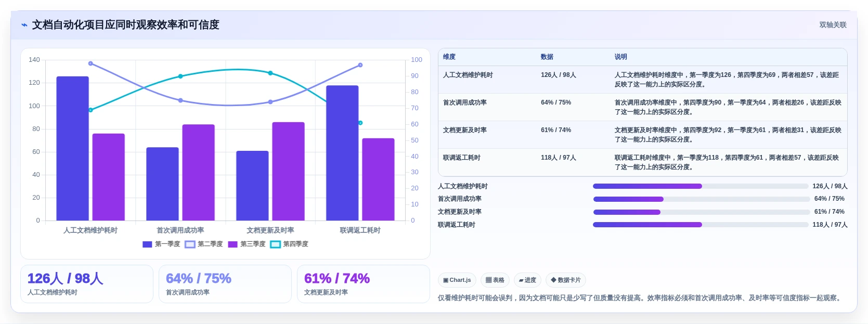Click the blue 第一季度 bar for 联调返工耗时

point(342,153)
